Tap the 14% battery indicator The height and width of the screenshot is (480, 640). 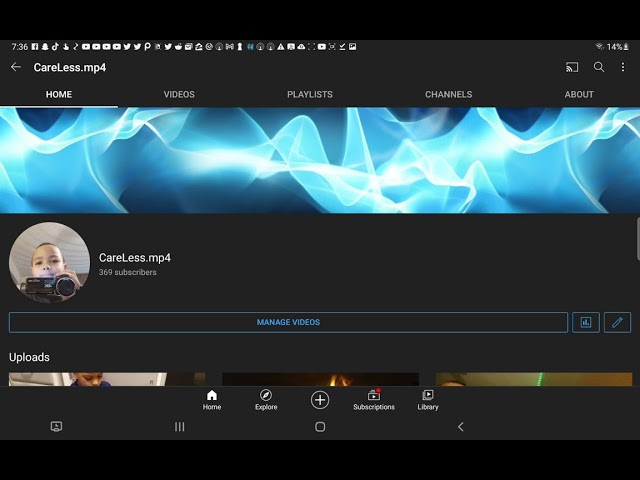tap(618, 47)
